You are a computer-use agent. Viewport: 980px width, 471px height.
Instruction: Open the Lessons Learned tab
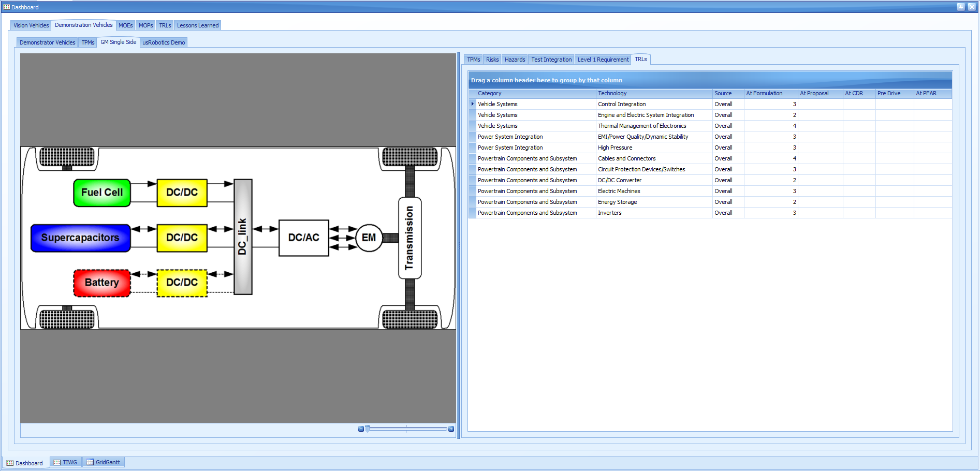(198, 25)
